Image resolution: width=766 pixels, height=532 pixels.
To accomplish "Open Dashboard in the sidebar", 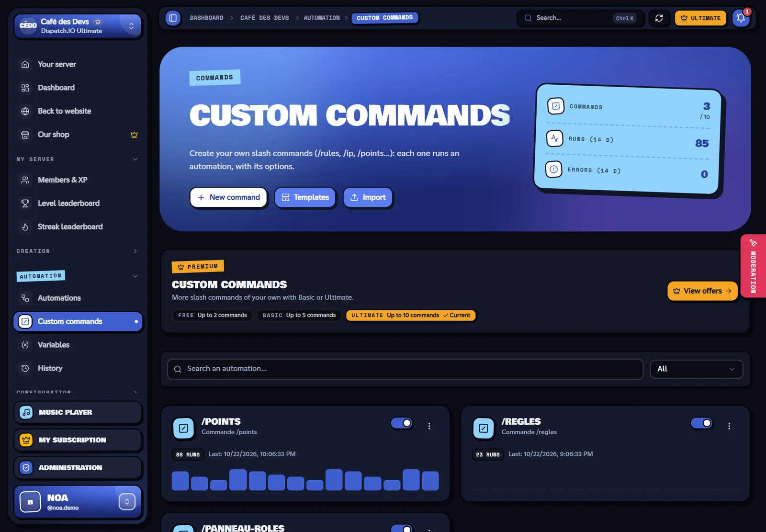I will (x=78, y=88).
